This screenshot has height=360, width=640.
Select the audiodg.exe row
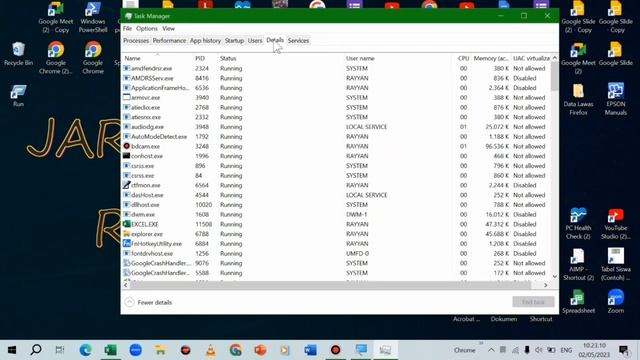point(336,127)
